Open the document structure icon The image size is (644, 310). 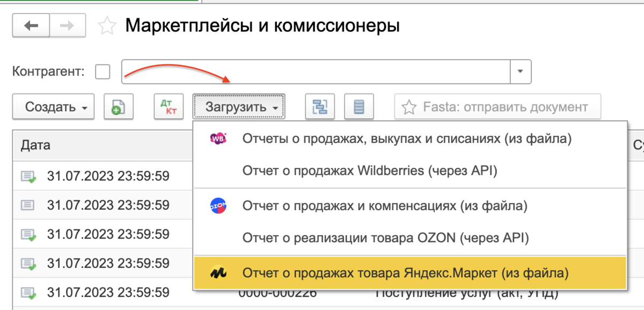click(x=320, y=107)
